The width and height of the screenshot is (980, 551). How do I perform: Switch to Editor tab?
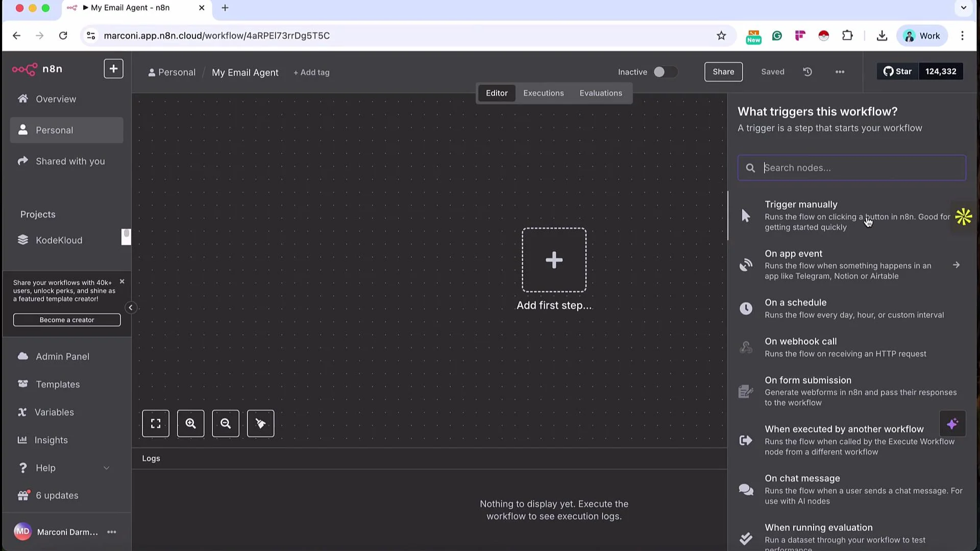pos(497,93)
